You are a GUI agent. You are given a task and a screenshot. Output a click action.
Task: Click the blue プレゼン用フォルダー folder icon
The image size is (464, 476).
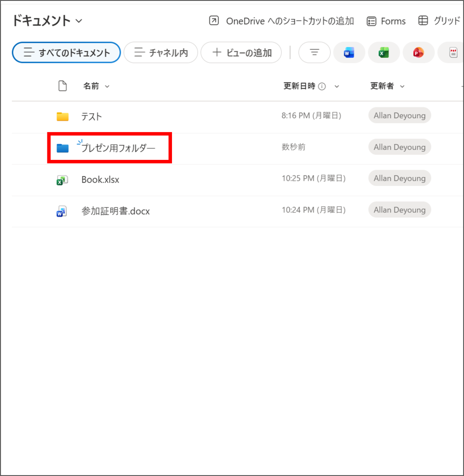[x=62, y=148]
